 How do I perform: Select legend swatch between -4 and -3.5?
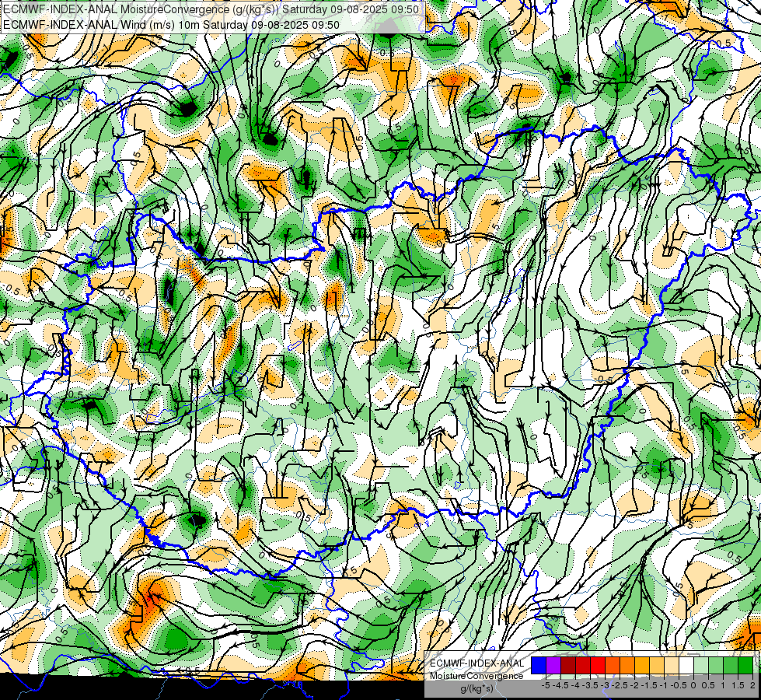pos(583,665)
